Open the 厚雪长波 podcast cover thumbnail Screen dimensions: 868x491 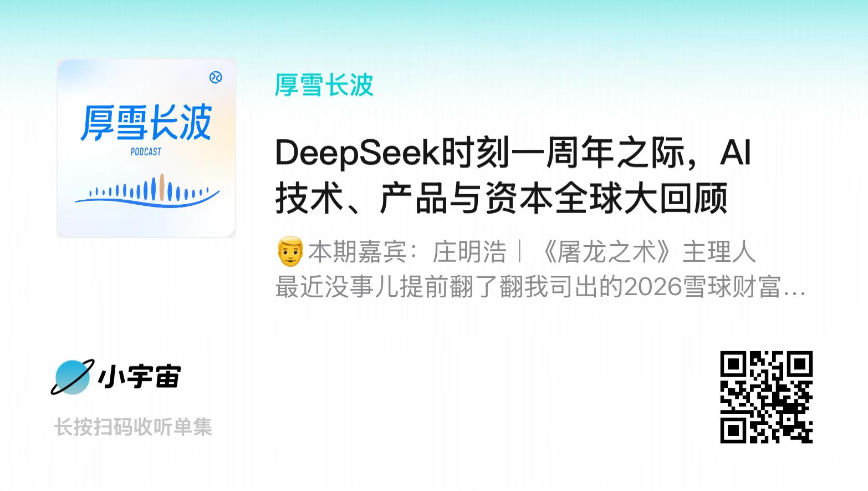pyautogui.click(x=146, y=148)
